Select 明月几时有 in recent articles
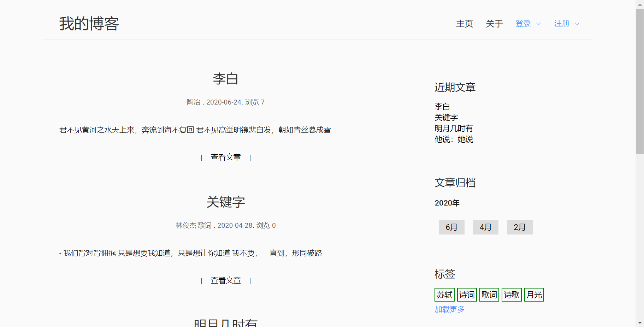This screenshot has height=327, width=644. tap(454, 129)
